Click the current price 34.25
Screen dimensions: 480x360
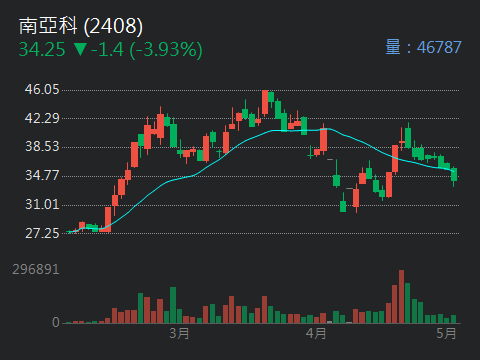click(42, 49)
